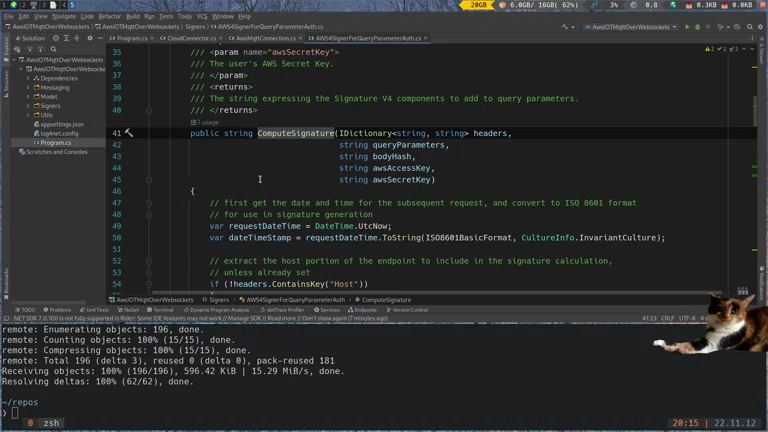Open the Services tool window
768x432 pixels.
[x=326, y=310]
